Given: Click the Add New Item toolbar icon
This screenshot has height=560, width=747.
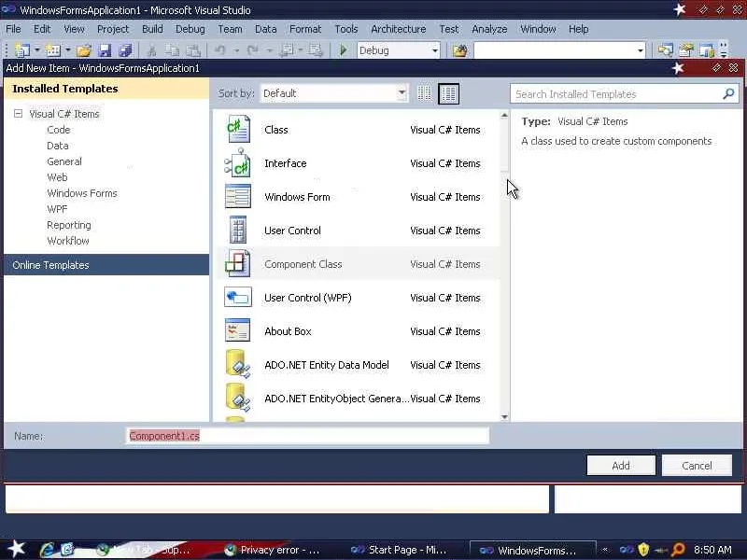Looking at the screenshot, I should [x=53, y=50].
